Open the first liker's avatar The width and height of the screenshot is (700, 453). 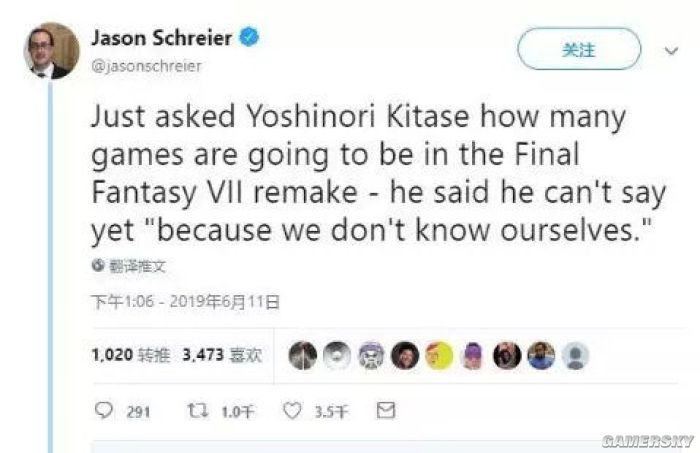303,356
